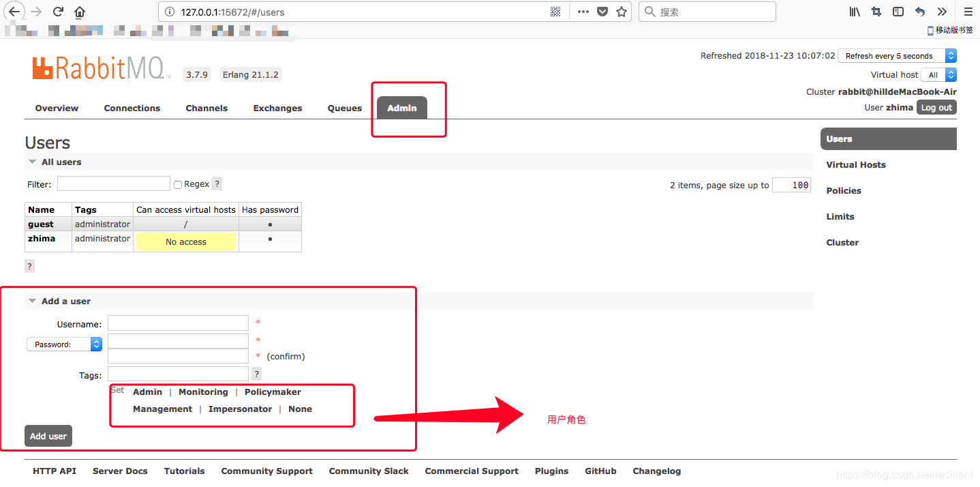
Task: Open the Virtual host All dropdown
Action: (x=938, y=75)
